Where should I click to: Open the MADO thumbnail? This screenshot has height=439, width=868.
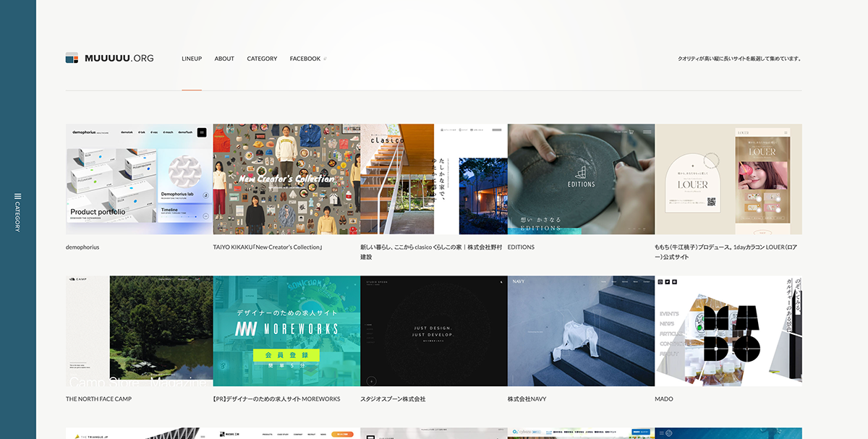(x=728, y=331)
